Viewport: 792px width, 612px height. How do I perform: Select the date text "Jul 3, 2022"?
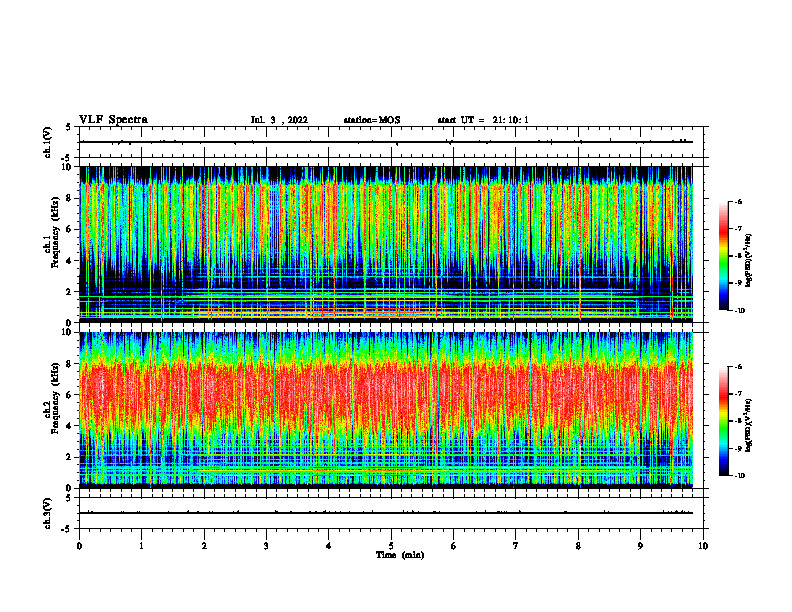tap(279, 120)
